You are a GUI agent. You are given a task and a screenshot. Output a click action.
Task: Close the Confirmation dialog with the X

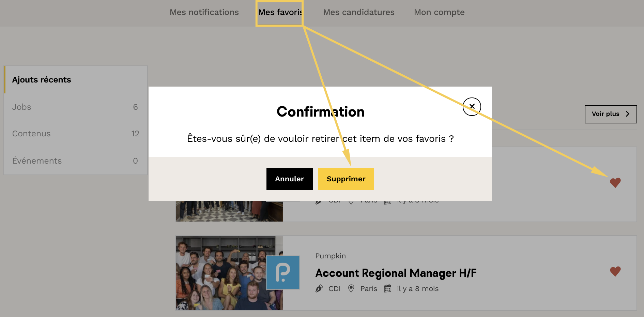pyautogui.click(x=472, y=107)
